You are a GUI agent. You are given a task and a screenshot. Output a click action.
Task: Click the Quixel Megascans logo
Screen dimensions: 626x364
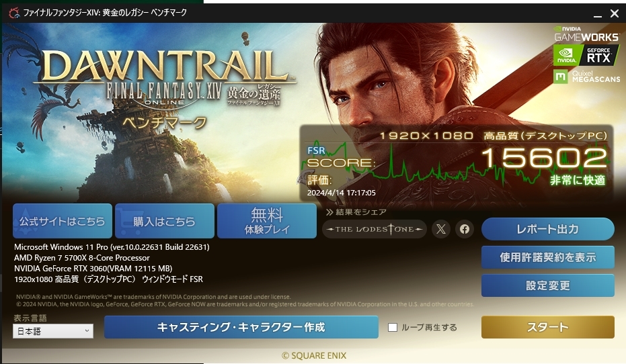(x=586, y=76)
